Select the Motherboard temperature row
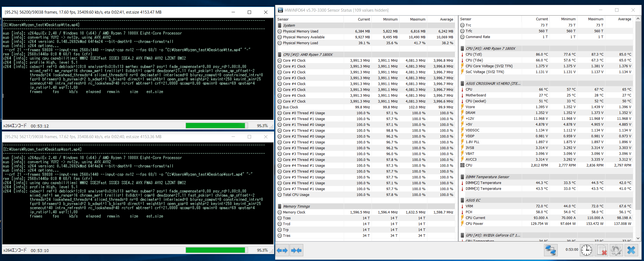Image resolution: width=644 pixels, height=261 pixels. pos(546,95)
